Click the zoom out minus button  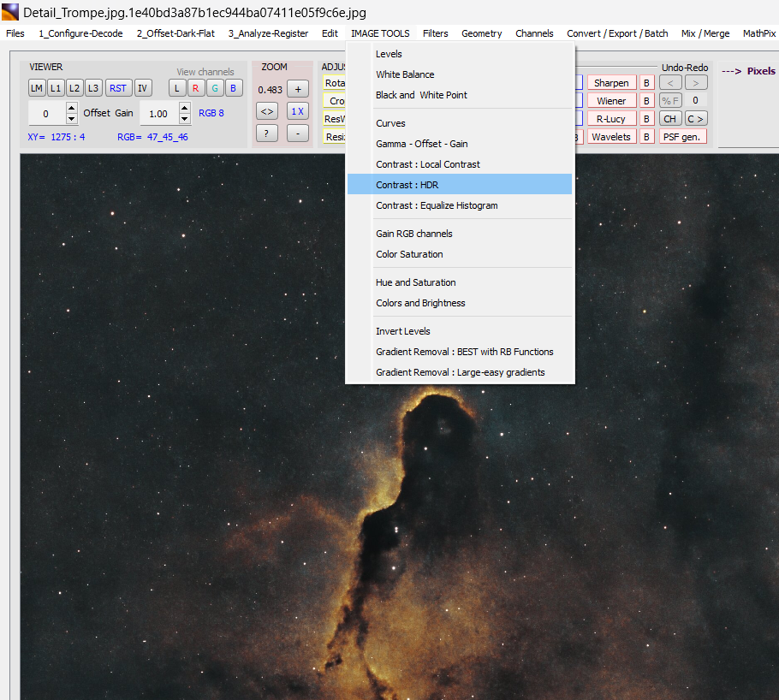pos(298,133)
